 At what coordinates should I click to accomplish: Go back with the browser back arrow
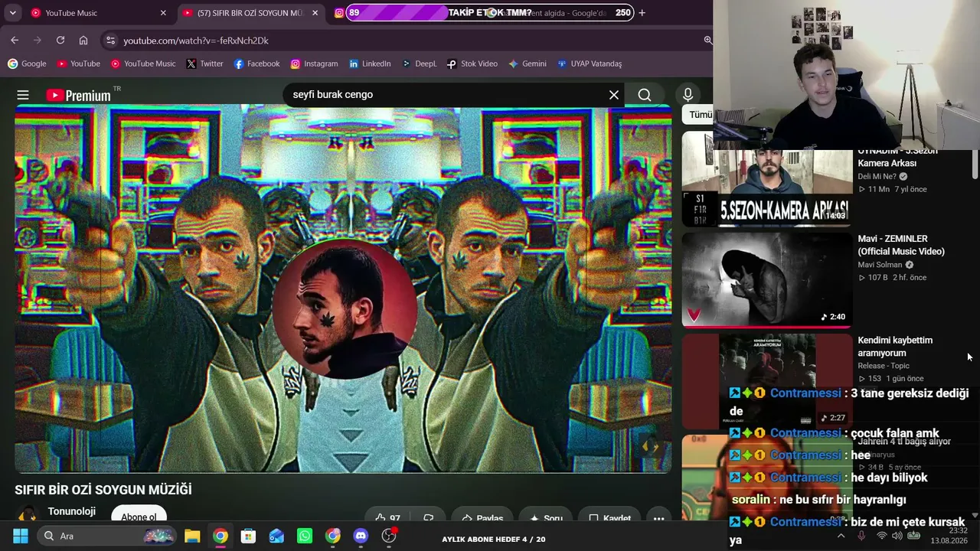click(15, 41)
